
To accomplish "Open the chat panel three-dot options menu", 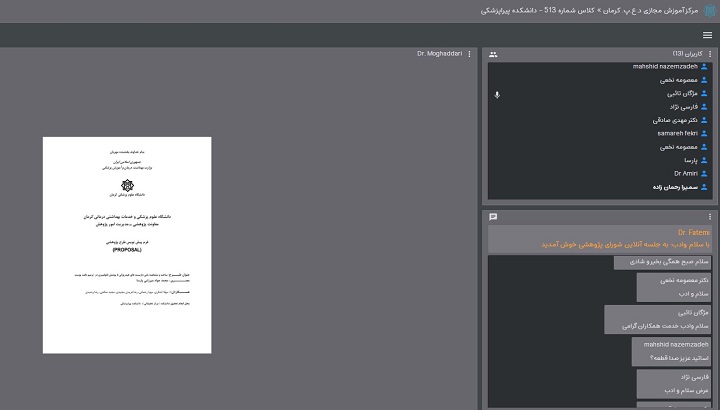I will pyautogui.click(x=710, y=216).
